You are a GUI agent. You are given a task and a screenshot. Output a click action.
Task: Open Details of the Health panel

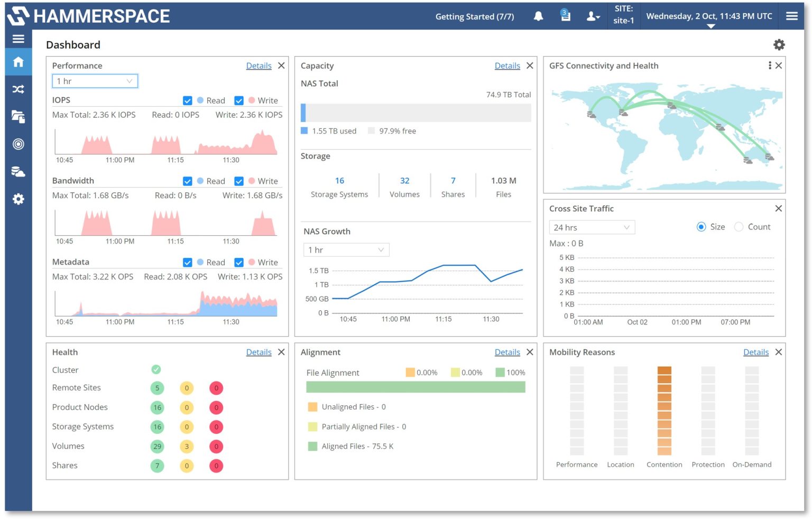coord(259,352)
